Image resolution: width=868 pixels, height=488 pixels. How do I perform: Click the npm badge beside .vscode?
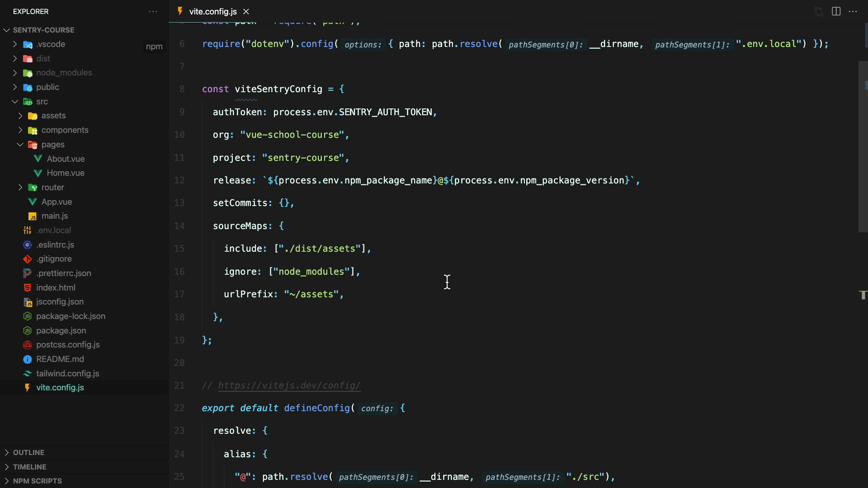154,47
